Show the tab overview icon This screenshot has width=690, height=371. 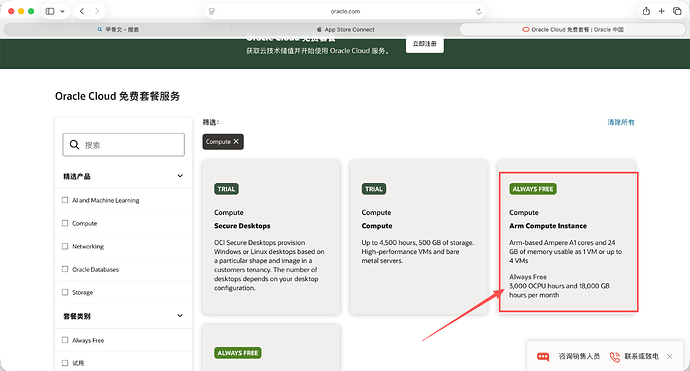pyautogui.click(x=677, y=11)
